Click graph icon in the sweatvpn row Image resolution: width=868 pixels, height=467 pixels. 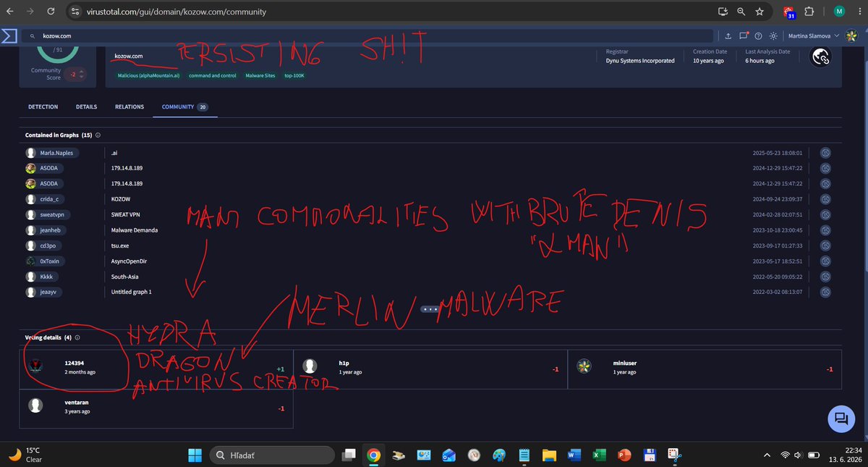click(825, 214)
